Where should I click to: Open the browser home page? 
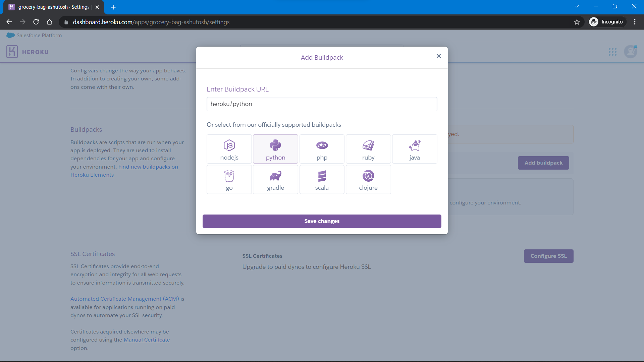(49, 22)
